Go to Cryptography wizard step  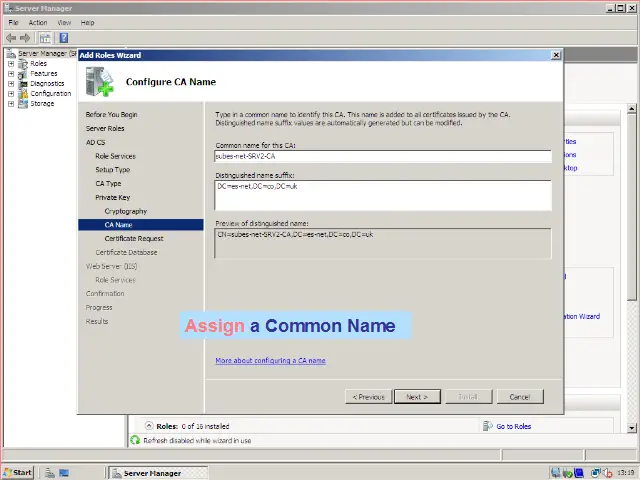coord(126,211)
